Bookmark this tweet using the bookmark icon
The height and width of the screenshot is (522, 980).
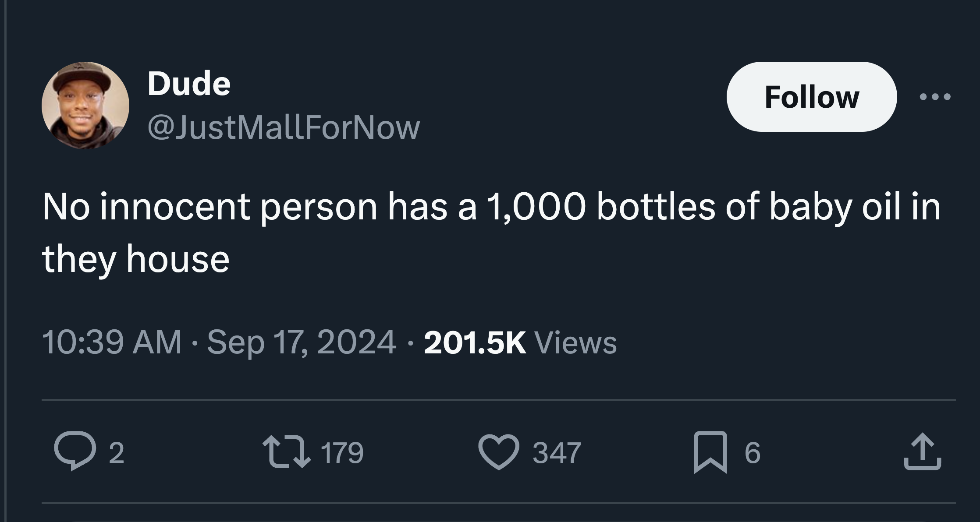710,452
